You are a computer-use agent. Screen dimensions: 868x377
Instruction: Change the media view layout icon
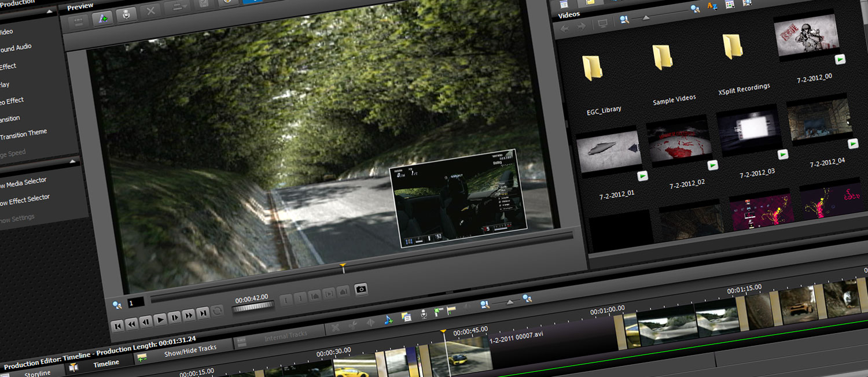pyautogui.click(x=730, y=4)
